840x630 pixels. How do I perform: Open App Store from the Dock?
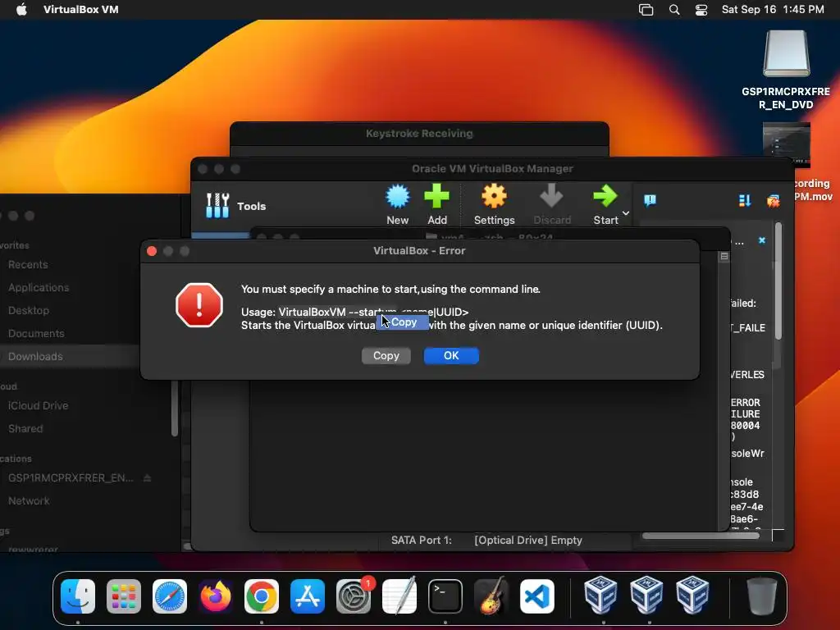pyautogui.click(x=308, y=596)
